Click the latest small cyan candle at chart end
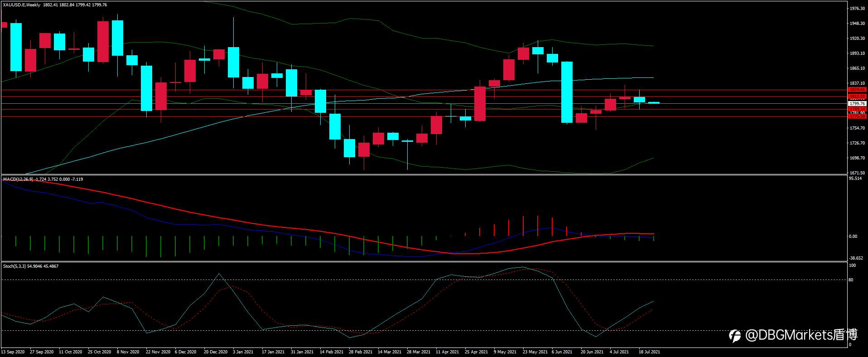The width and height of the screenshot is (868, 357). pos(654,103)
